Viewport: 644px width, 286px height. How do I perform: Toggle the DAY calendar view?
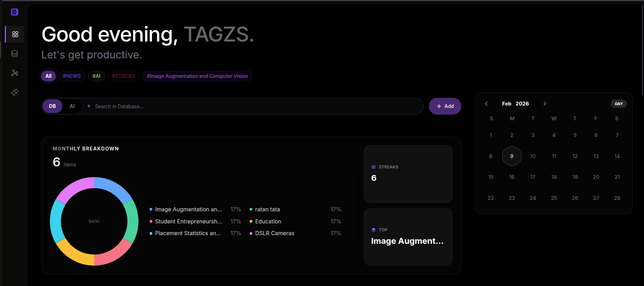618,104
